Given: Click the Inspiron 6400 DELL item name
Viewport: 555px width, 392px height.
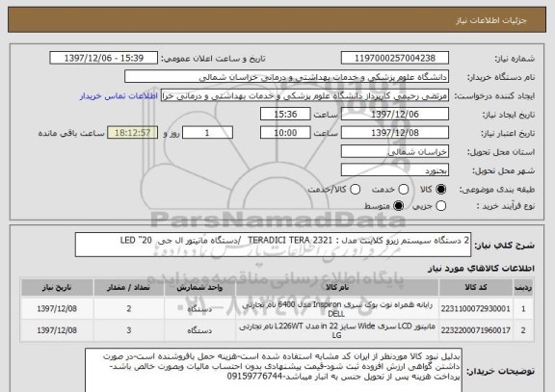Looking at the screenshot, I should pyautogui.click(x=337, y=309).
